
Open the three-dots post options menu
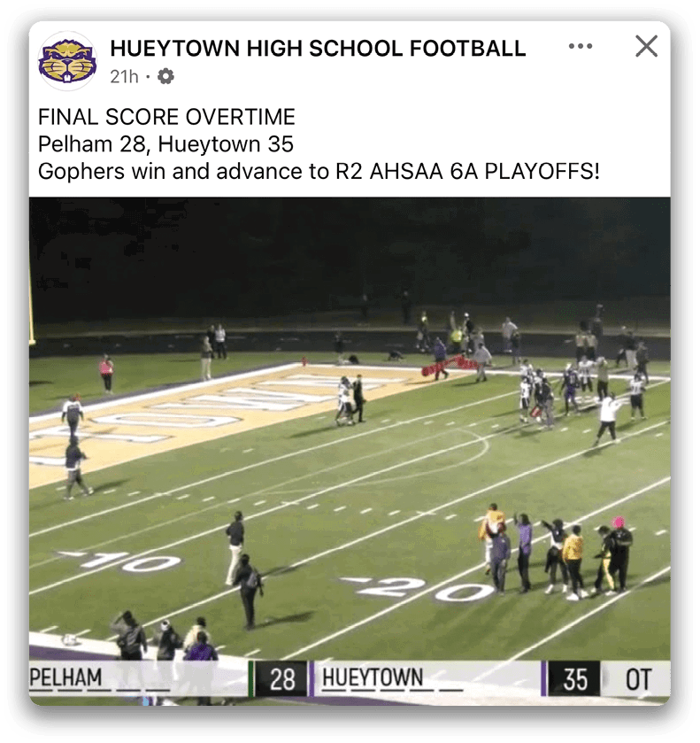[581, 46]
